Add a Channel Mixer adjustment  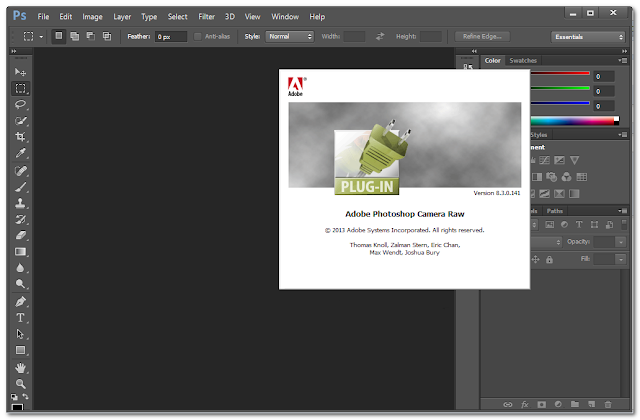[x=566, y=177]
